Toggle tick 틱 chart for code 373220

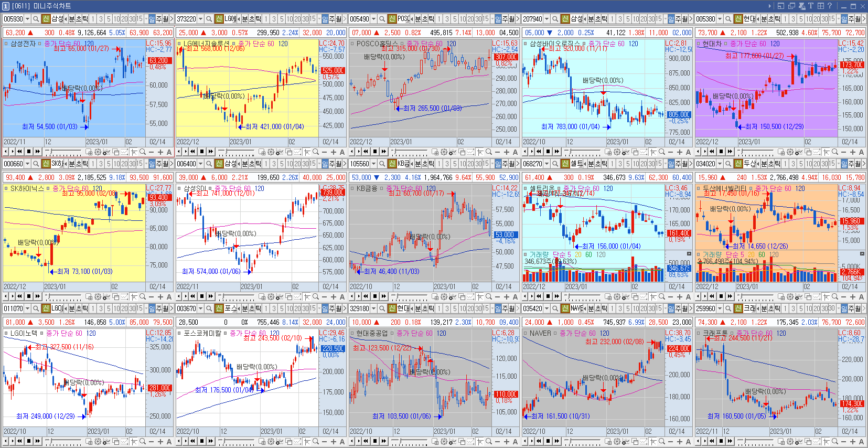click(259, 18)
